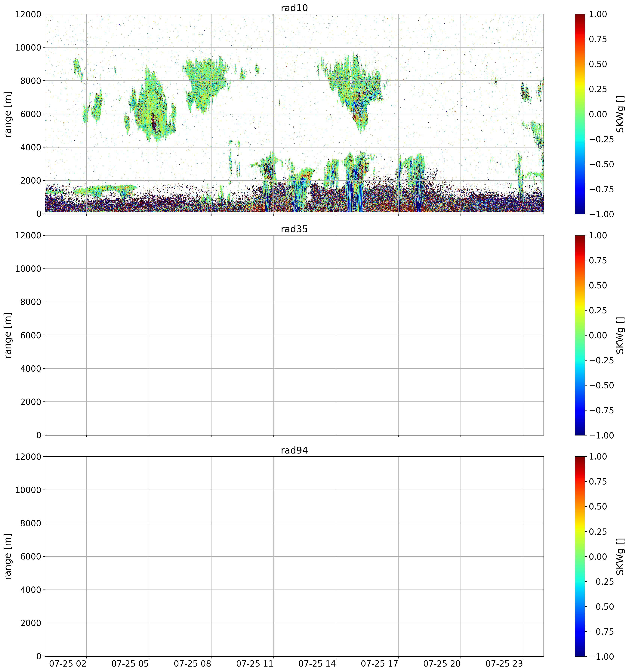This screenshot has width=629, height=672.
Task: Click the rad94 'range [m]' y-axis label
Action: [x=8, y=556]
